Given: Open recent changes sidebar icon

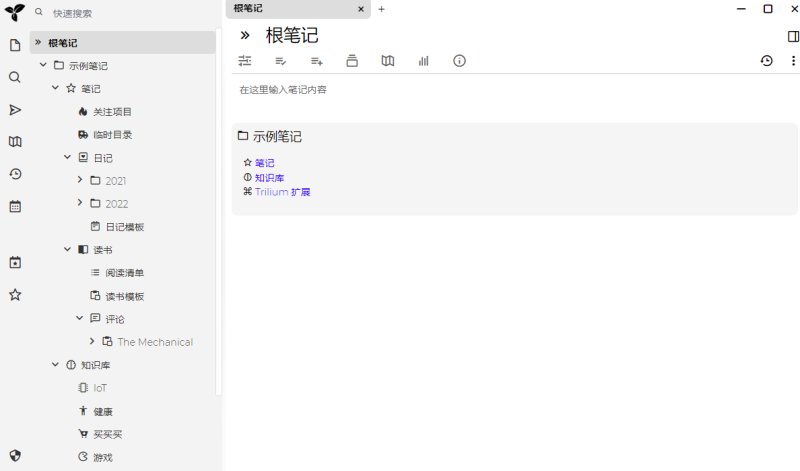Looking at the screenshot, I should point(15,174).
